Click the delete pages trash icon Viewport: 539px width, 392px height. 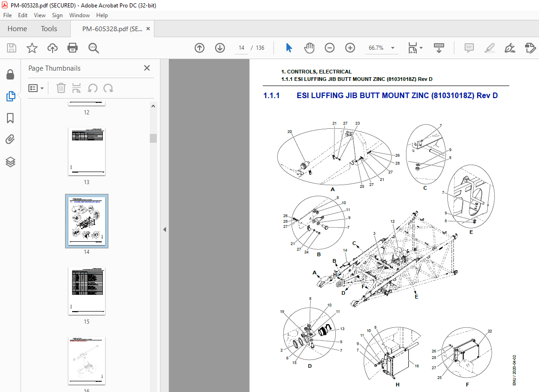tap(61, 88)
